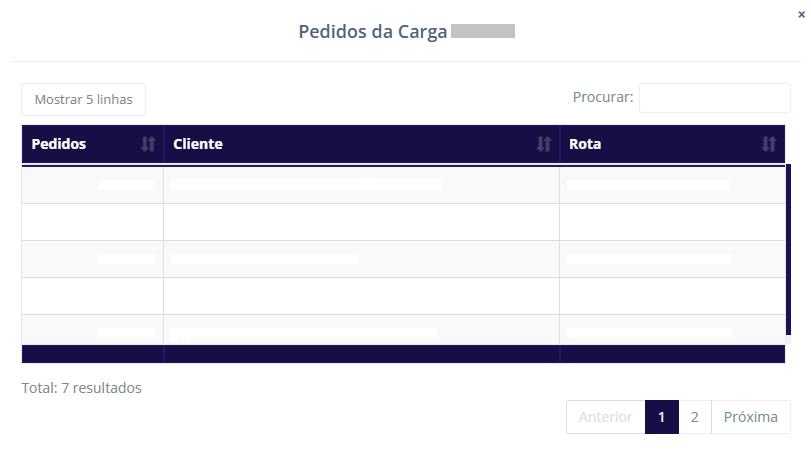Select the fifth row's Pedidos cell
Viewport: 811px width, 451px height.
(x=92, y=330)
